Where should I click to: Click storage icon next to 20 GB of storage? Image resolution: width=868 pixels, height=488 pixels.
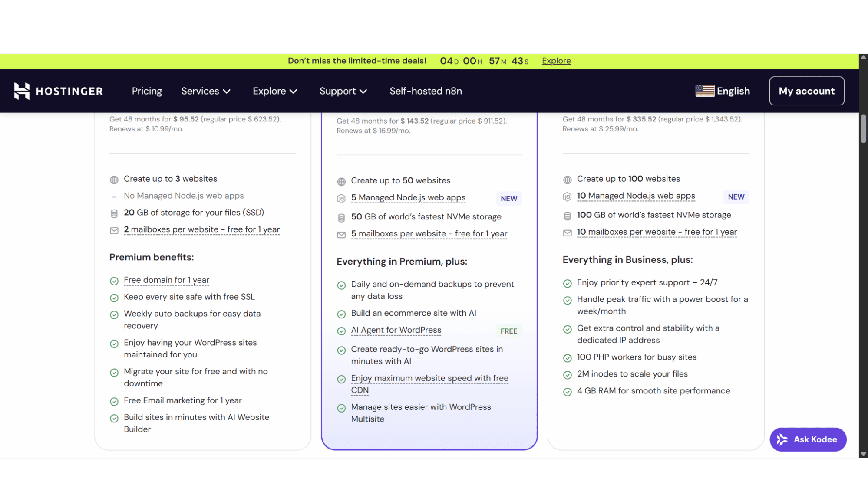pyautogui.click(x=114, y=213)
